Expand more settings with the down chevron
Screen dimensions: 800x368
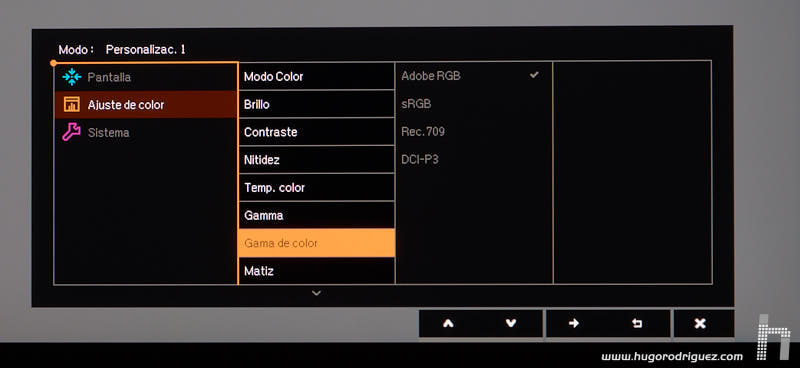pos(316,293)
